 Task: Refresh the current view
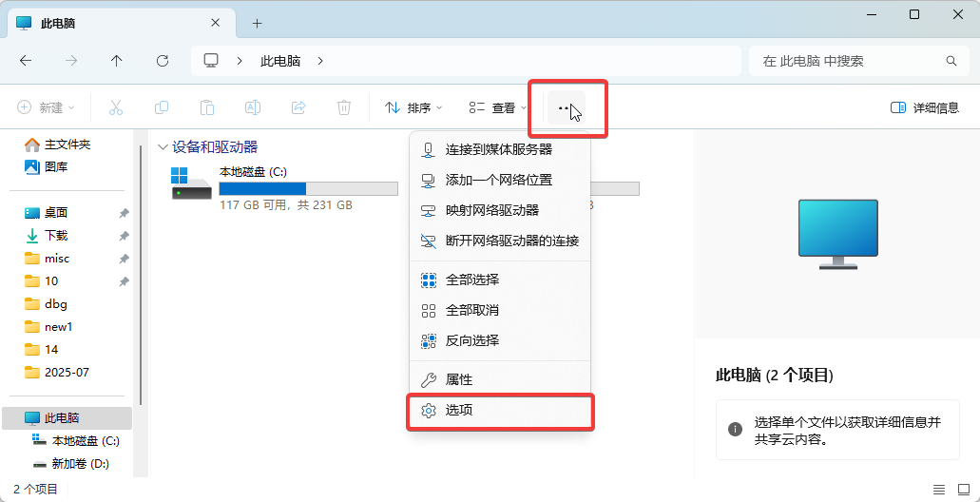click(x=163, y=61)
